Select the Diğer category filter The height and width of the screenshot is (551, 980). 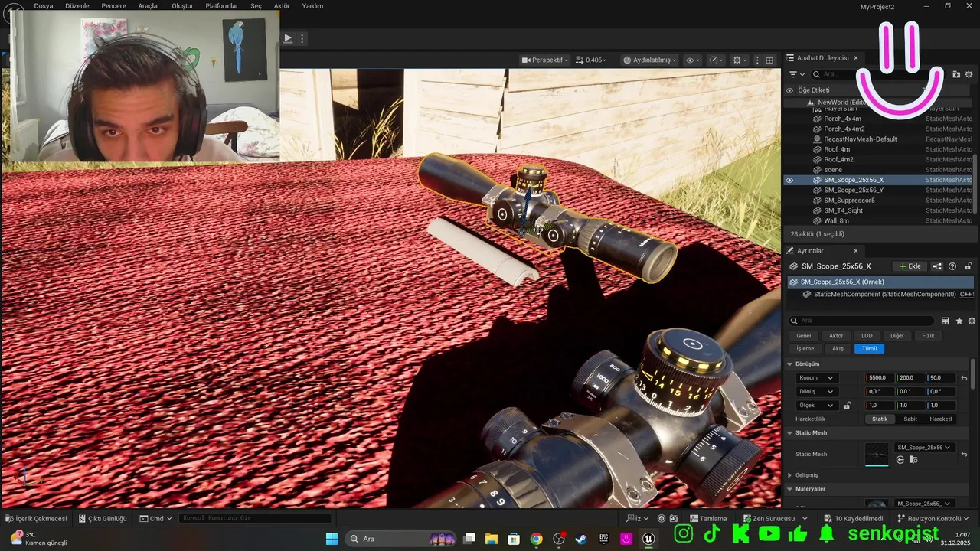897,336
